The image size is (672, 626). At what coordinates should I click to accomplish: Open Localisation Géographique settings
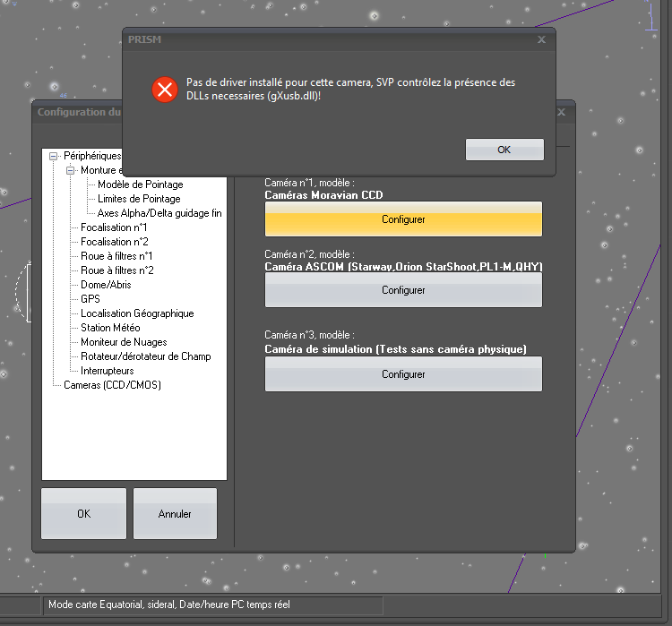(137, 313)
